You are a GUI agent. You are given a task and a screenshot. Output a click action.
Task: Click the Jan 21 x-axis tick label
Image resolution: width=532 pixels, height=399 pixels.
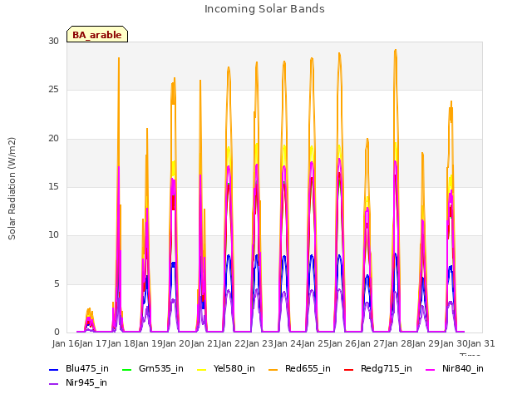coord(204,343)
